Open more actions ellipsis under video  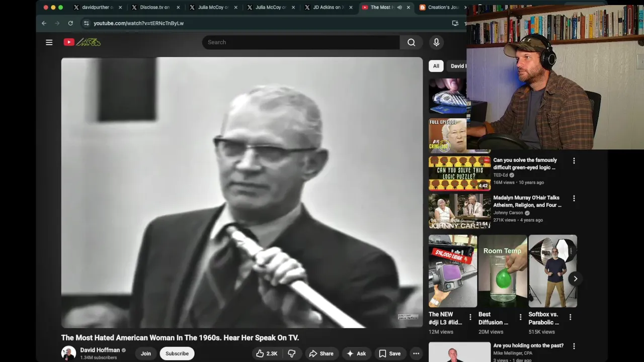[x=416, y=353]
